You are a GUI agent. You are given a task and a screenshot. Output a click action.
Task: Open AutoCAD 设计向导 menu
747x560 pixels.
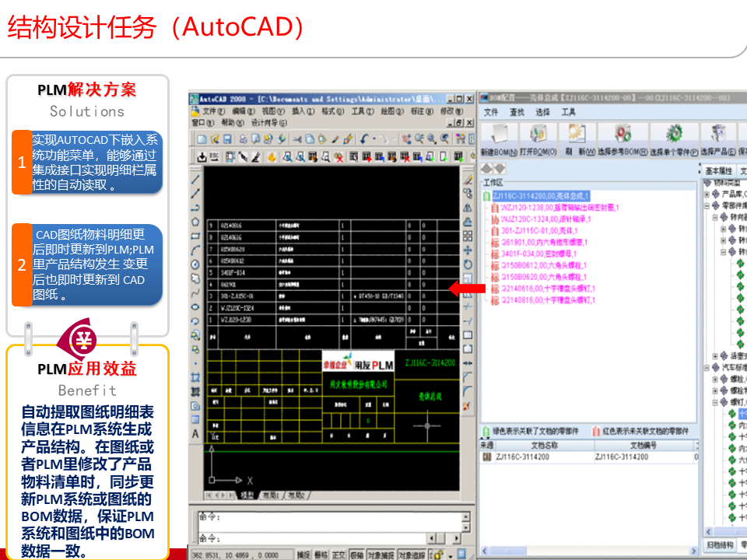click(269, 123)
